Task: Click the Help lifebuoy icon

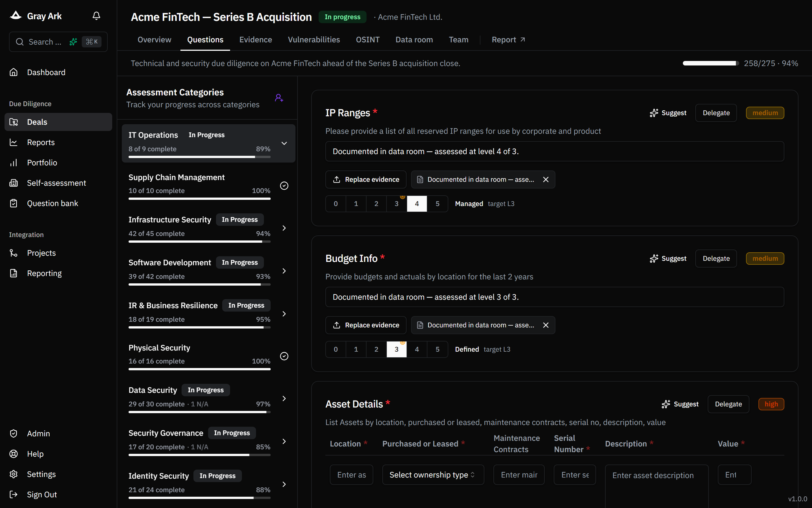Action: click(14, 454)
